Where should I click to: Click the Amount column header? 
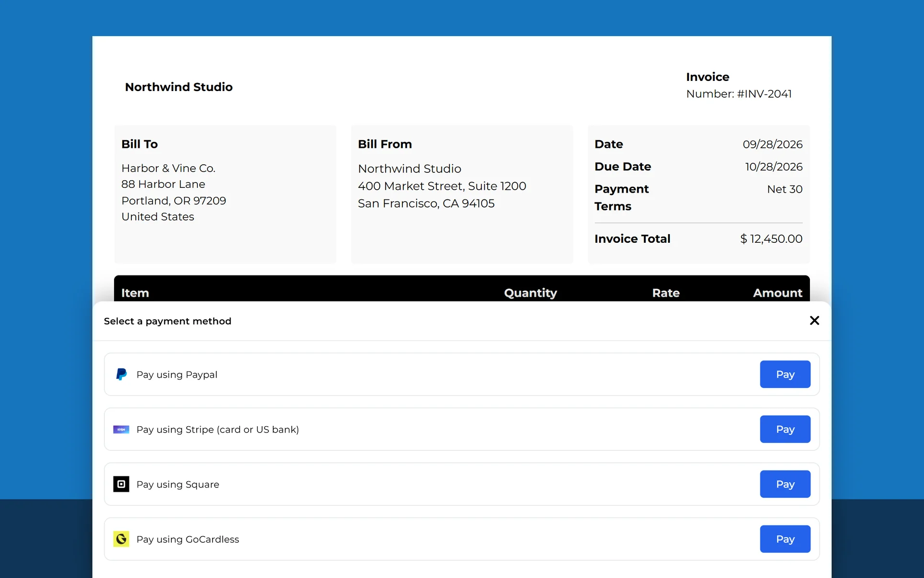point(777,293)
